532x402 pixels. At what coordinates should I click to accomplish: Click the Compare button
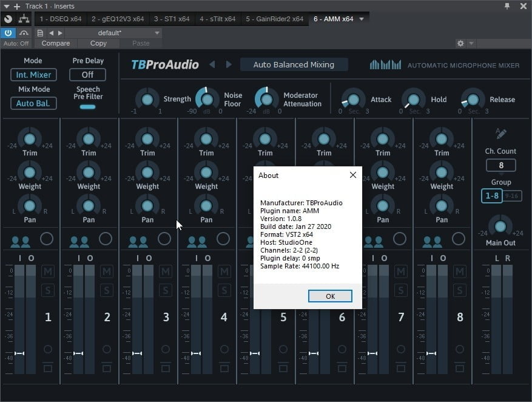[x=55, y=43]
